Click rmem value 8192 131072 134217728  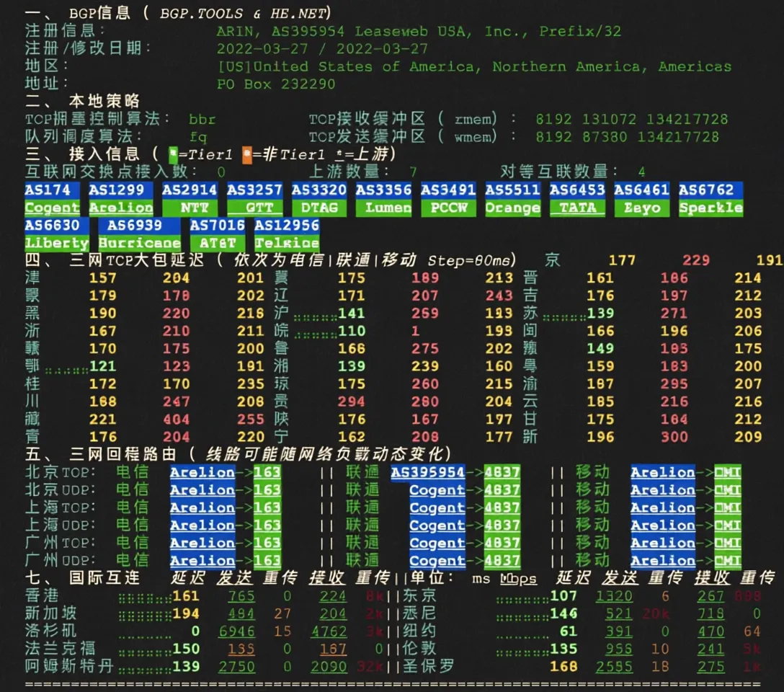coord(631,120)
